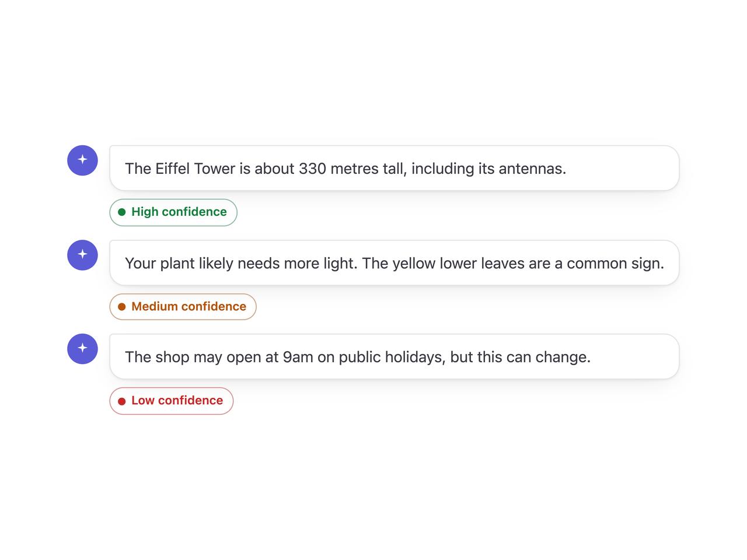
Task: Click the word "antennas" in Eiffel Tower message
Action: (x=532, y=169)
